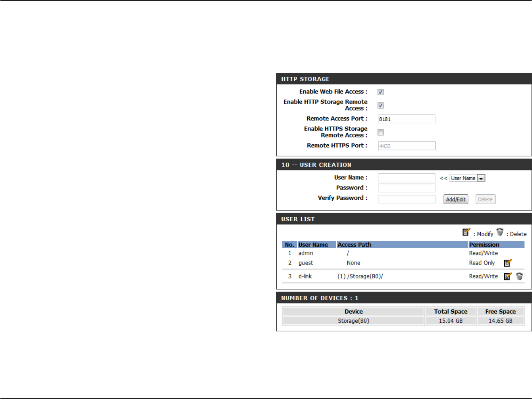Click the 15.04 GB total space value
The height and width of the screenshot is (399, 532).
tap(451, 321)
